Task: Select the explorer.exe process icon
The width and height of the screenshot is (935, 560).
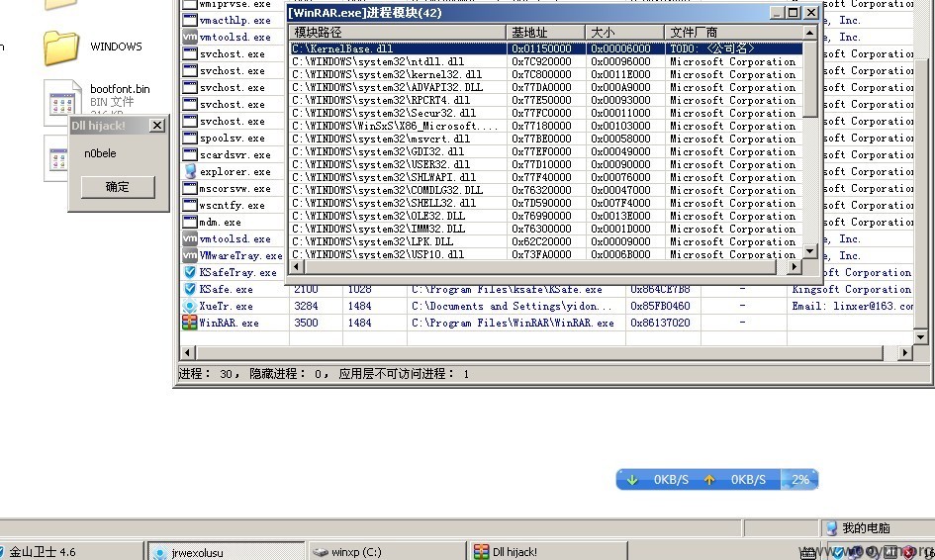Action: coord(190,171)
